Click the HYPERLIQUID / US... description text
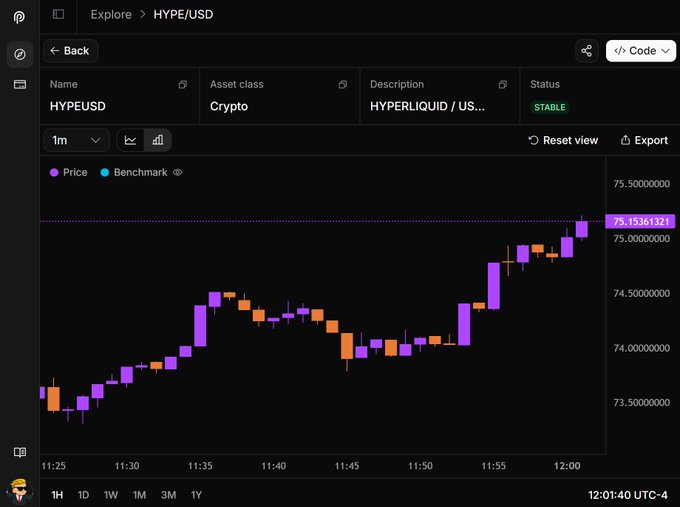This screenshot has height=507, width=680. (x=427, y=106)
